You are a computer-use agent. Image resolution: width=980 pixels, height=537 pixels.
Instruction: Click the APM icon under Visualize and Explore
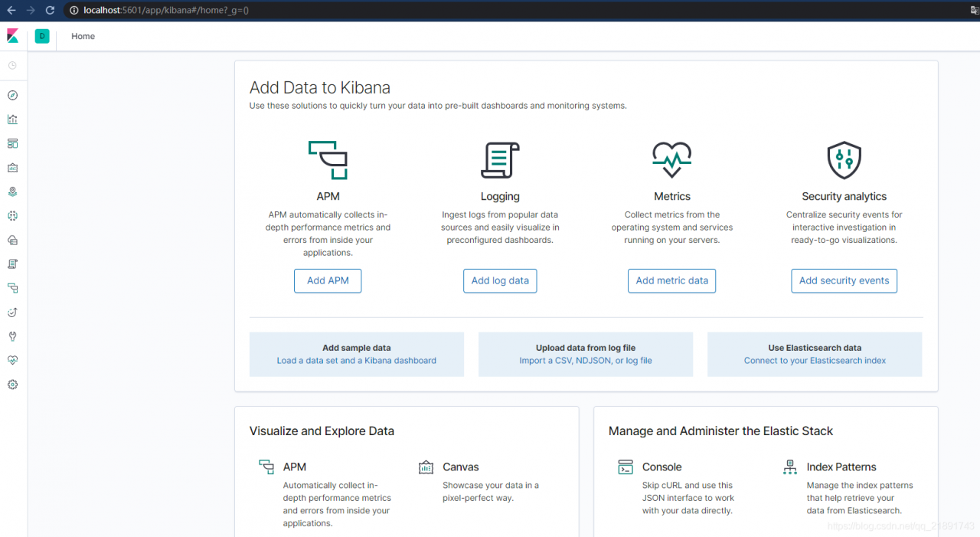[x=266, y=467]
